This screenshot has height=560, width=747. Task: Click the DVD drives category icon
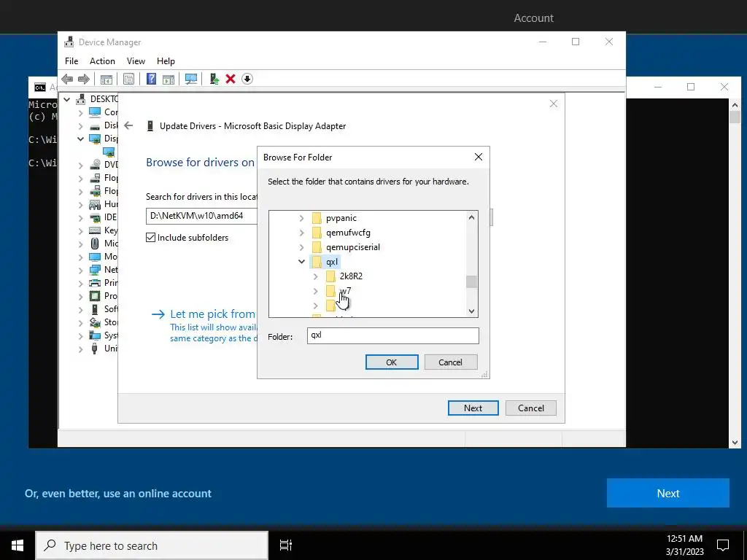point(95,165)
